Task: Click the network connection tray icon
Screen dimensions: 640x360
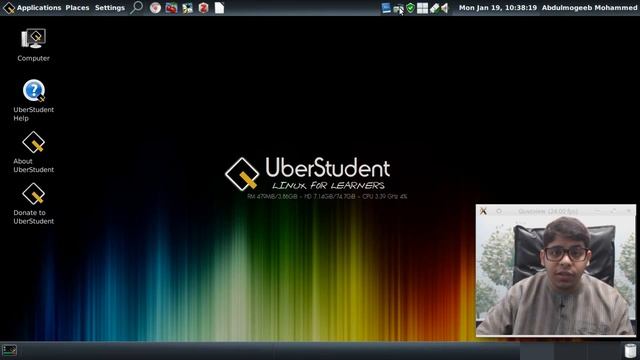Action: [x=398, y=8]
